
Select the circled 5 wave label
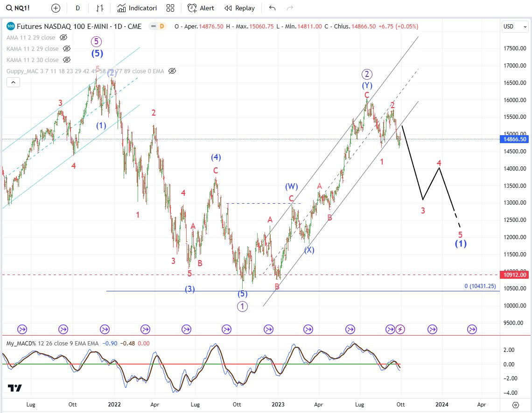tap(96, 41)
